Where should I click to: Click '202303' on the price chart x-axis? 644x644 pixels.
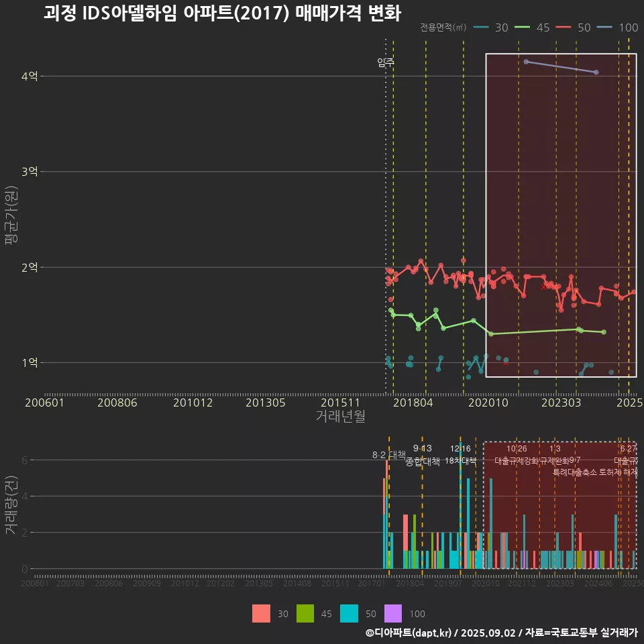(x=561, y=402)
